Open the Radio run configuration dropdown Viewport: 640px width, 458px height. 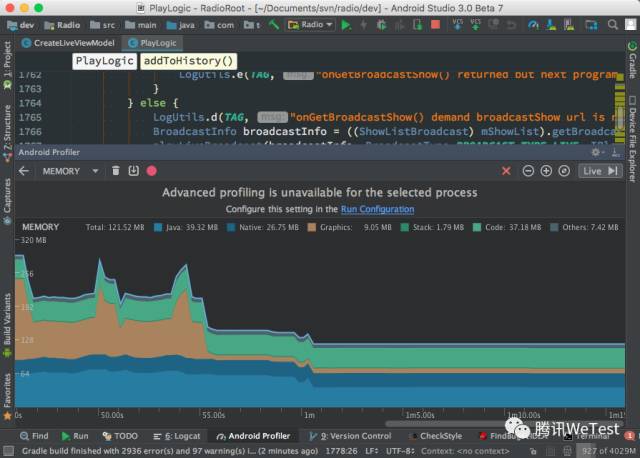coord(311,25)
